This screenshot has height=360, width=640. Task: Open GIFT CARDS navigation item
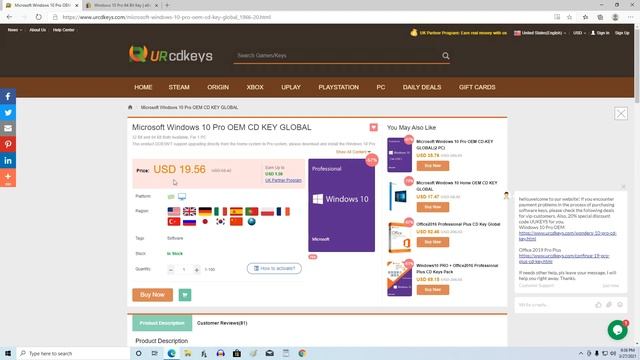(477, 87)
